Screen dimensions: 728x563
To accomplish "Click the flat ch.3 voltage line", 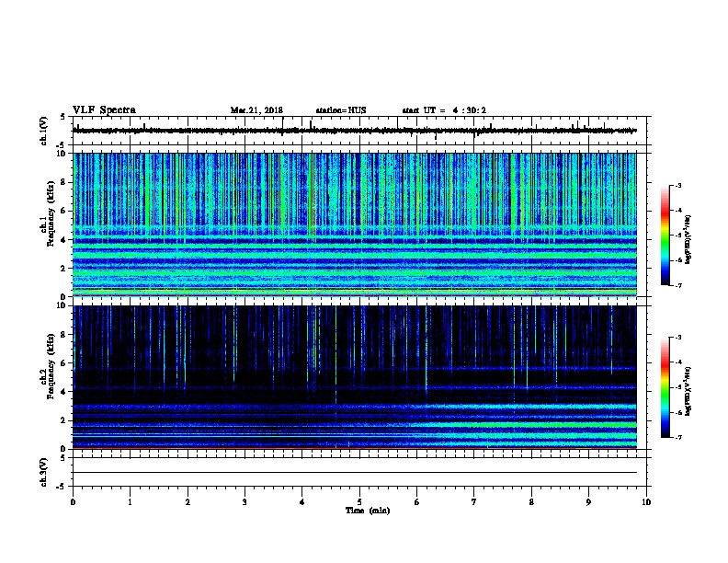I will click(355, 473).
